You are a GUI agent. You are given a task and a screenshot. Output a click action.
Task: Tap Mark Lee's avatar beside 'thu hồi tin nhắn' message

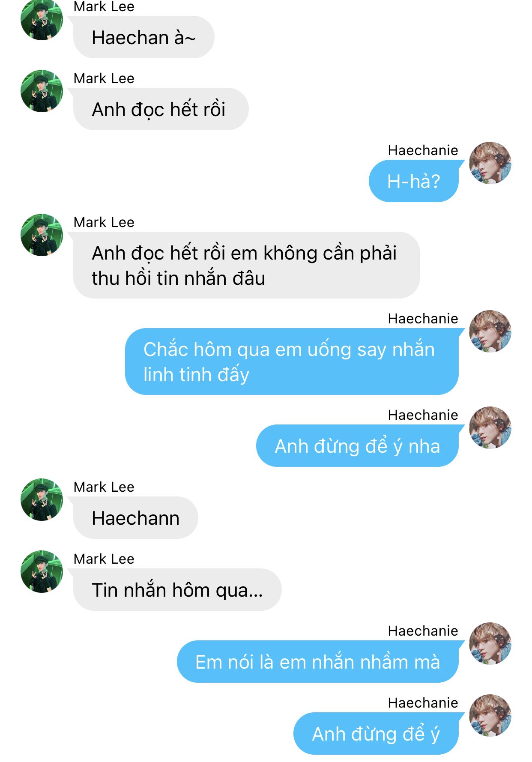coord(42,235)
